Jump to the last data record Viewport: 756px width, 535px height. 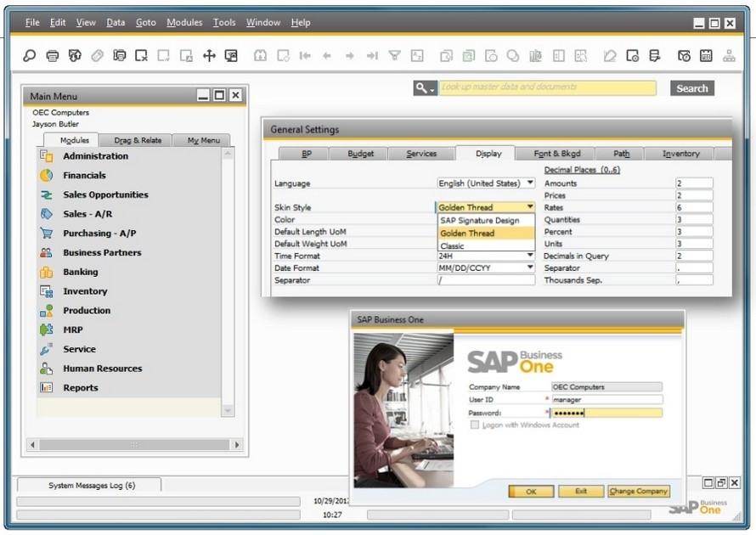point(372,56)
